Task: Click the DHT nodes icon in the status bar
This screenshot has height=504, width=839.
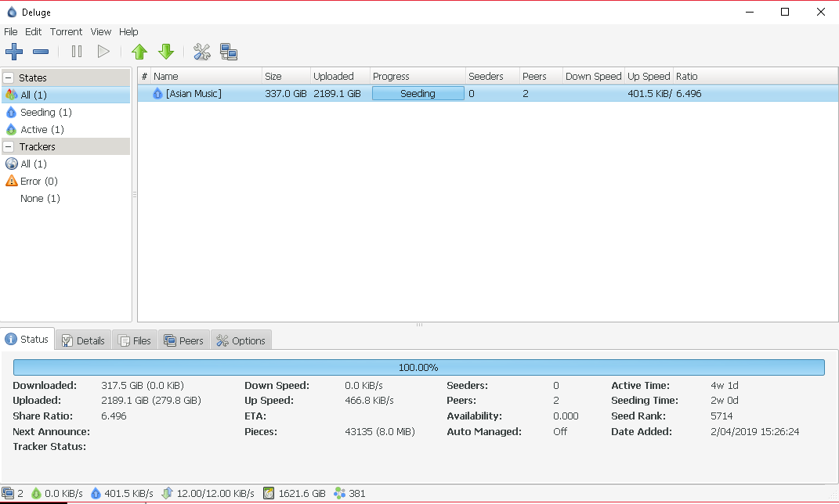Action: coord(339,493)
